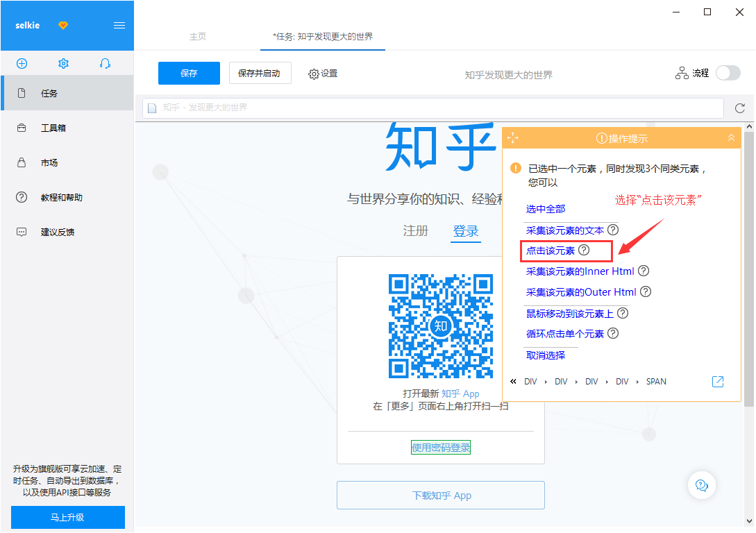Select 点击该元素 option
The image size is (756, 533).
(x=550, y=251)
